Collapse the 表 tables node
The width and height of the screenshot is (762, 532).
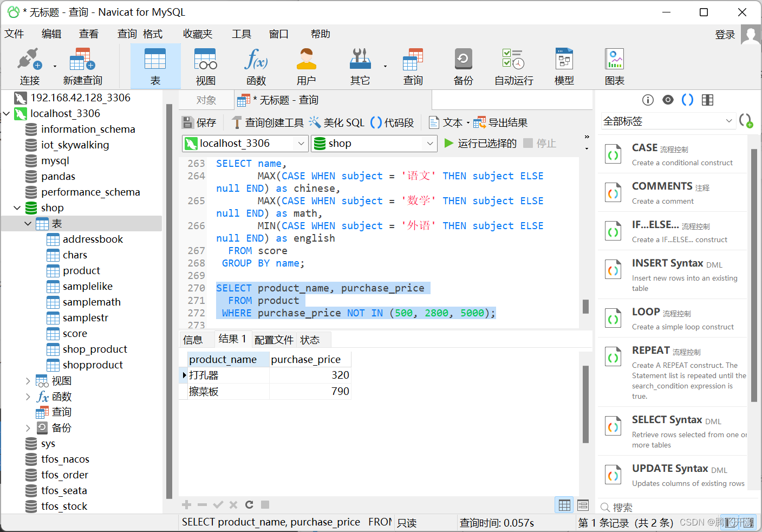coord(28,224)
